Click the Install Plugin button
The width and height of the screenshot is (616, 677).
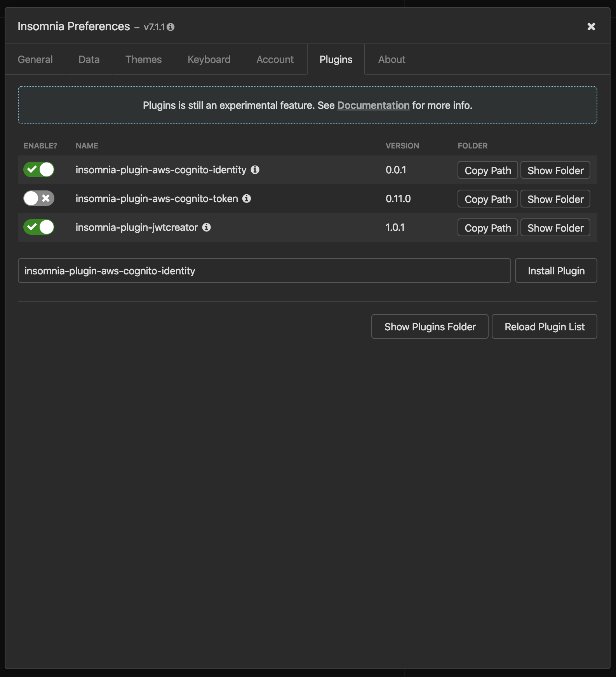click(556, 270)
